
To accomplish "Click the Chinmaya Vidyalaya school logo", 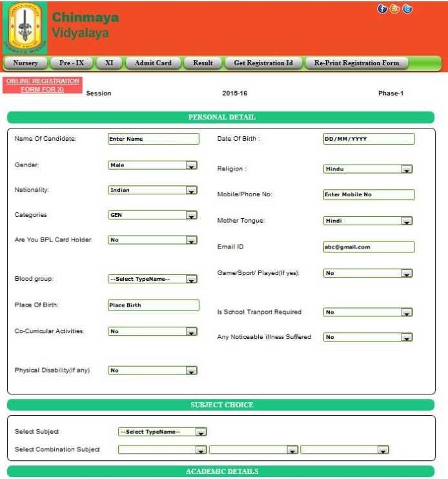I will pos(25,28).
